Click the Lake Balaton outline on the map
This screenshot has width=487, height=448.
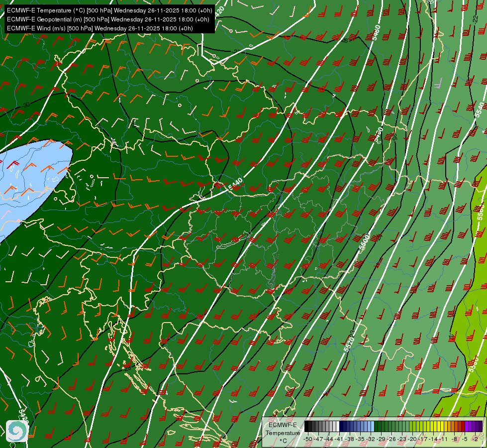point(233,241)
